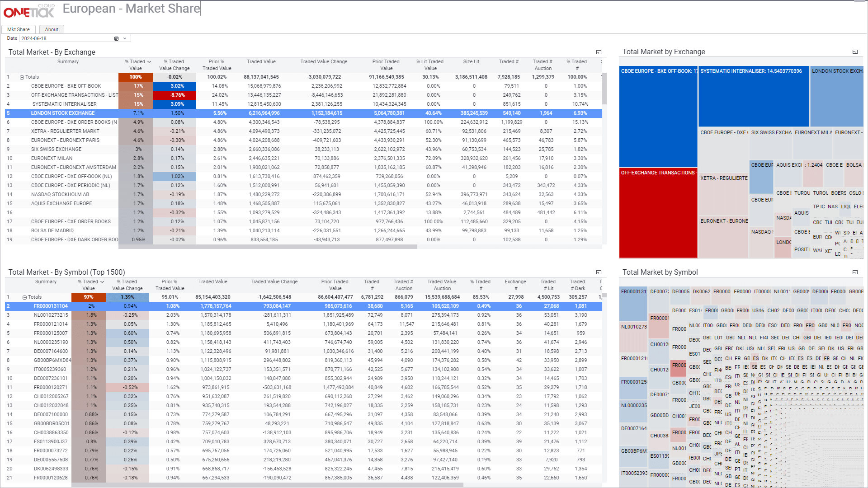Toggle sort arrow on symbol % Traded Value column

[102, 282]
